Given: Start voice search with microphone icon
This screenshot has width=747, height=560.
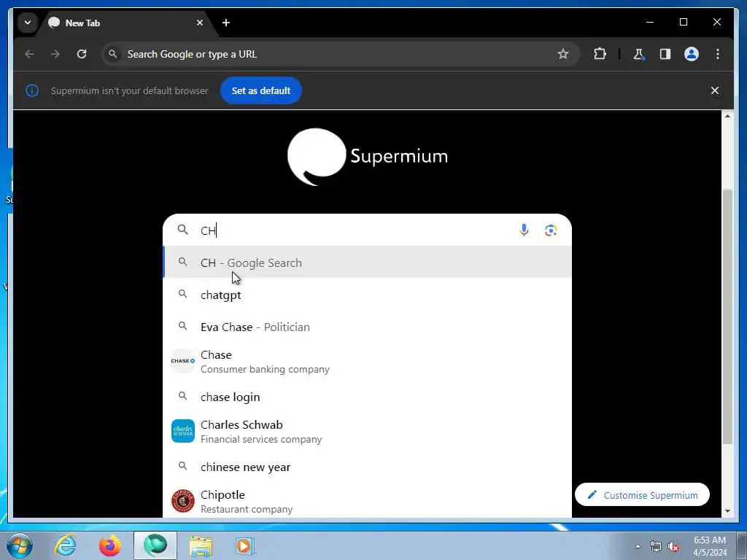Looking at the screenshot, I should point(524,230).
